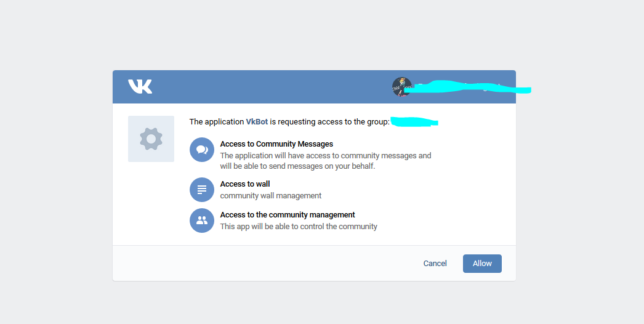This screenshot has width=644, height=324.
Task: Click 'community wall management' description text
Action: point(271,196)
